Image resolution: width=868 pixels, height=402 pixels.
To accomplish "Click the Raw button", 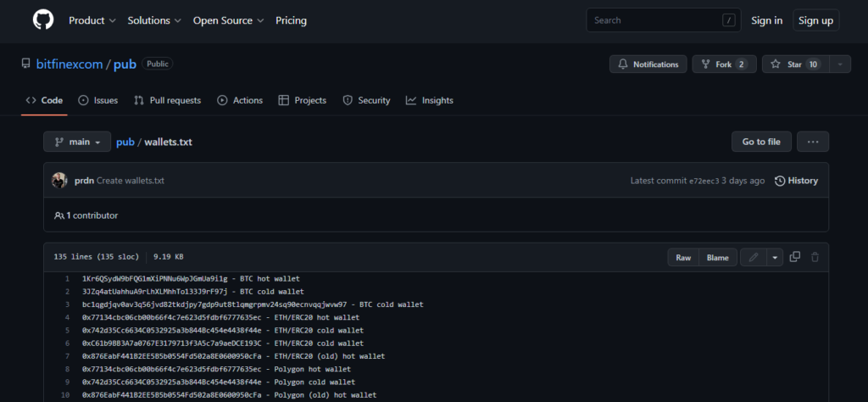I will click(682, 257).
